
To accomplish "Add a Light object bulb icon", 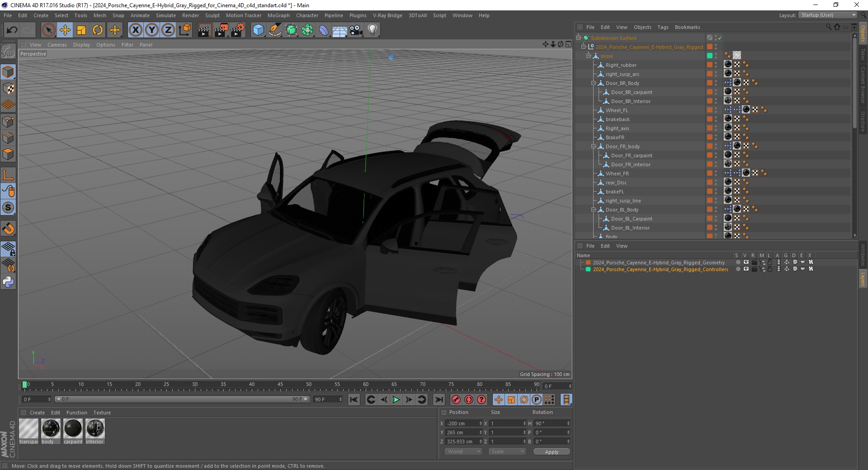I will (x=373, y=30).
